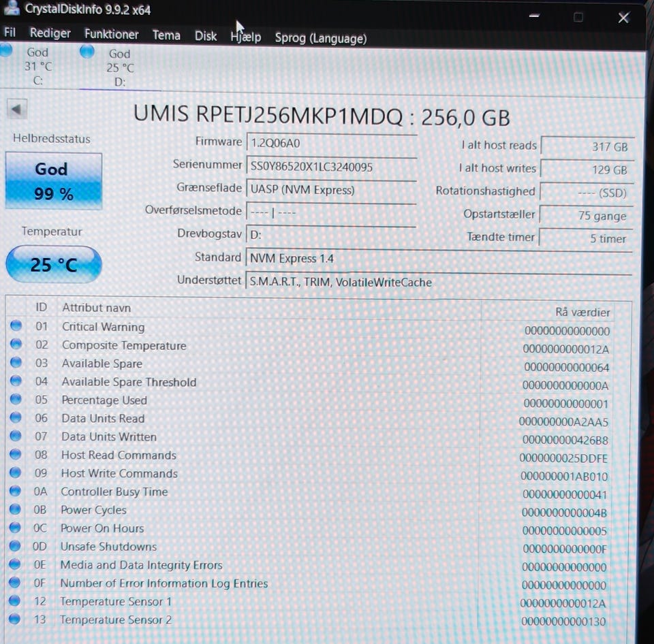This screenshot has height=644, width=654.
Task: Click the God 99 % health status button
Action: [x=53, y=181]
